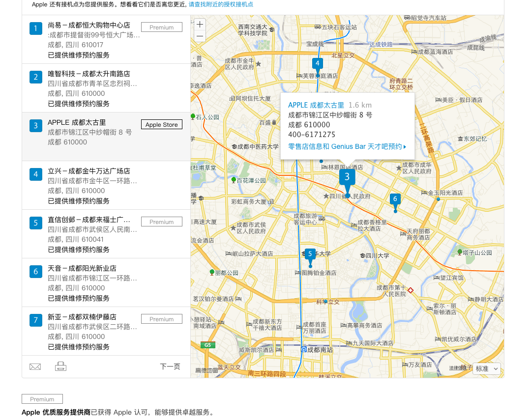This screenshot has width=530, height=420.
Task: Click APPLE 成都太古里 title in map popup
Action: click(316, 105)
